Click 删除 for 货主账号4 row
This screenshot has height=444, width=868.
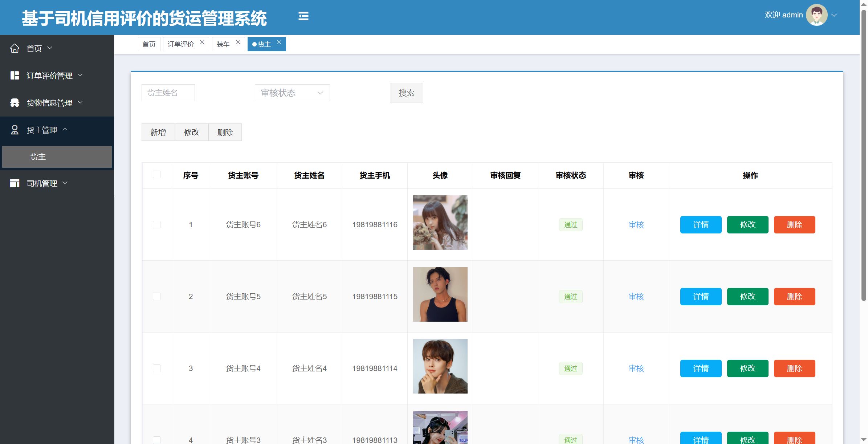coord(794,368)
